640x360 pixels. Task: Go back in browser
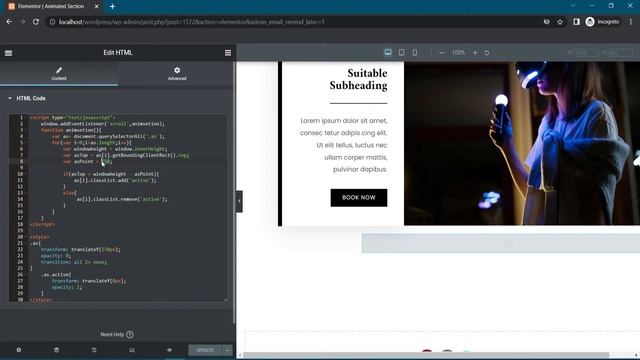click(x=9, y=22)
